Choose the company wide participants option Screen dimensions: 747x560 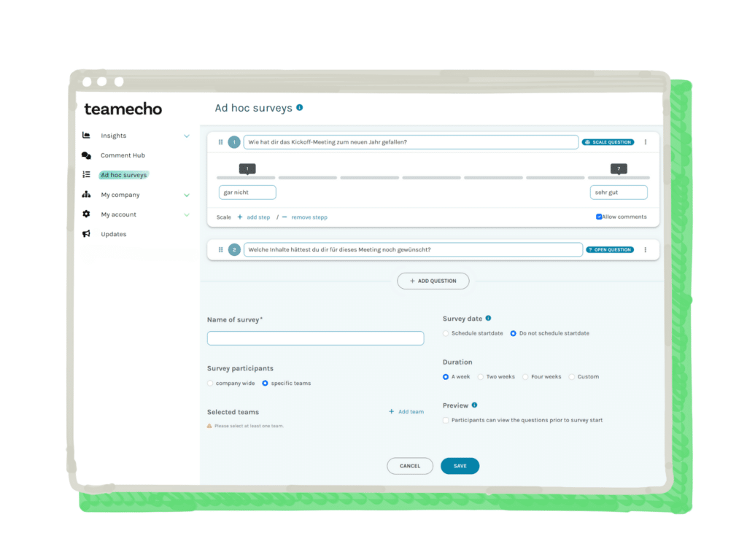(211, 383)
